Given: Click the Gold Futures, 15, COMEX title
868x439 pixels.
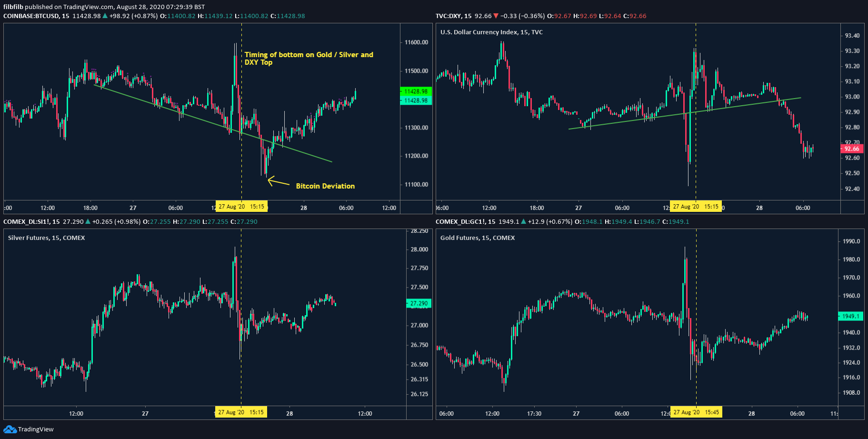Looking at the screenshot, I should coord(478,238).
